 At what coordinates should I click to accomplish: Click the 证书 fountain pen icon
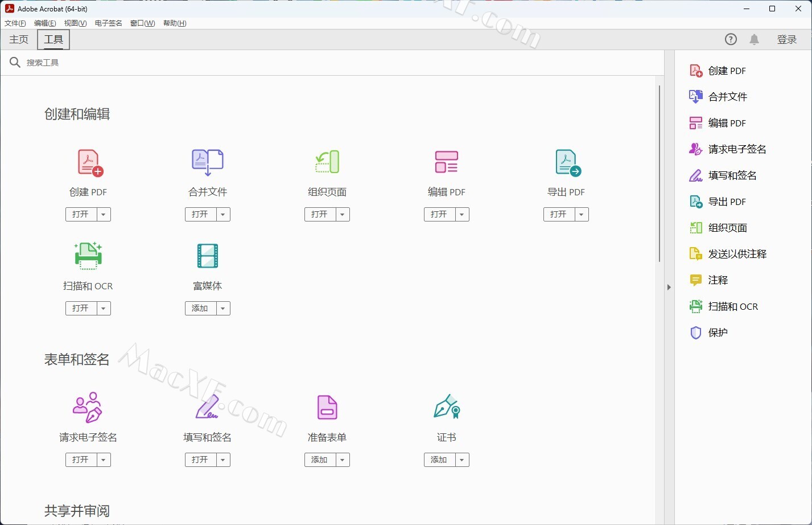(x=447, y=407)
